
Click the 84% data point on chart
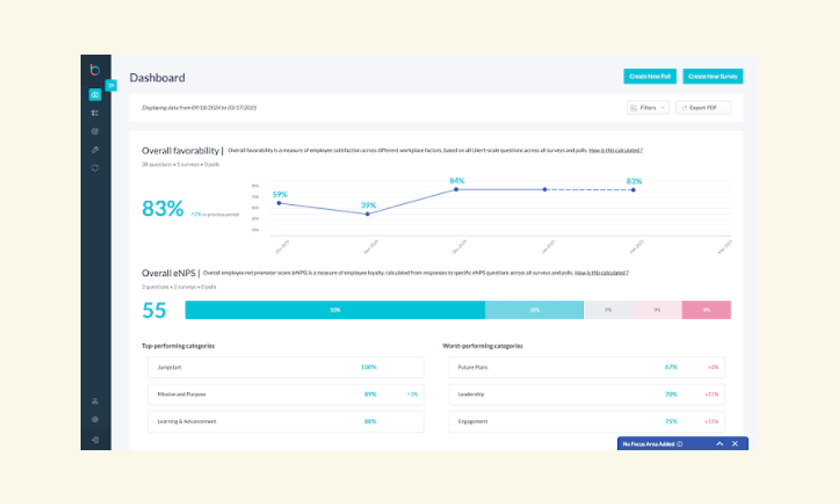coord(456,189)
